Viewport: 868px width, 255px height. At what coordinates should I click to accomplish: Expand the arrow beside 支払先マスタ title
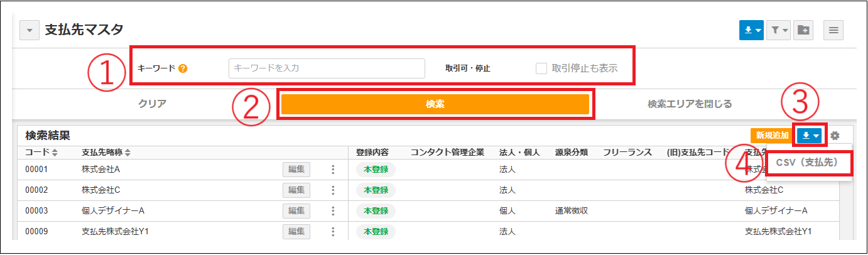(30, 30)
